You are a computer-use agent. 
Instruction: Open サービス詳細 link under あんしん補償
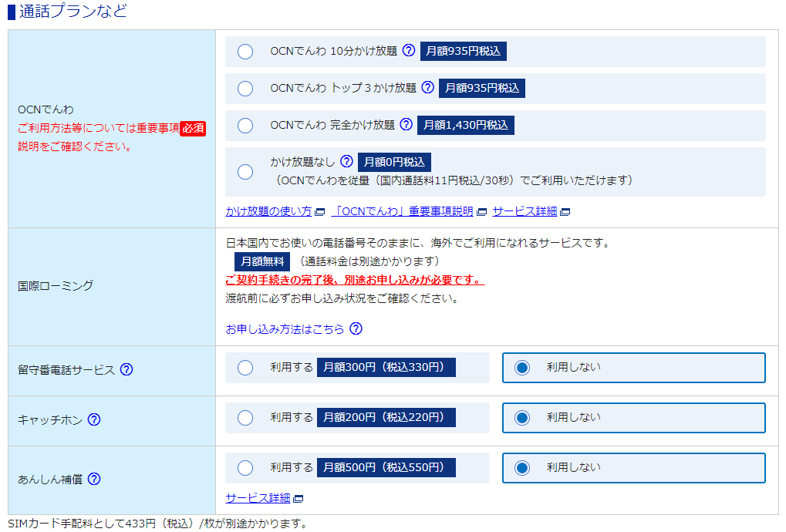[258, 498]
